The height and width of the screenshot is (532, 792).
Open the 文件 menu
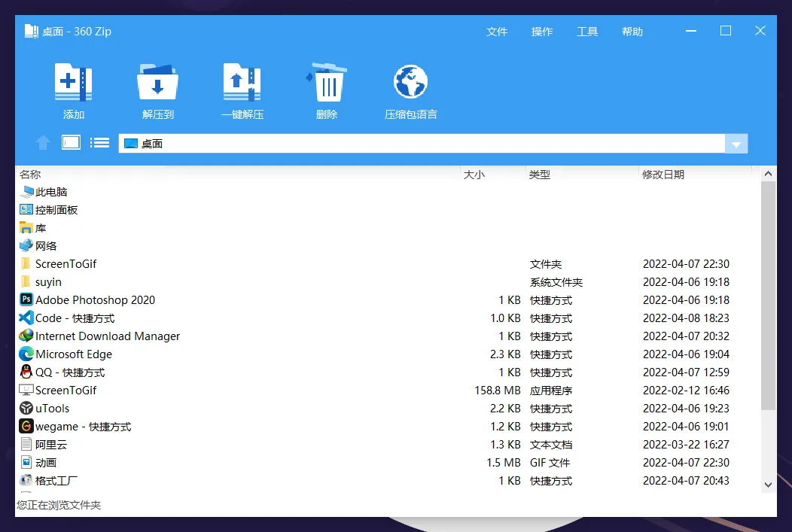(497, 32)
